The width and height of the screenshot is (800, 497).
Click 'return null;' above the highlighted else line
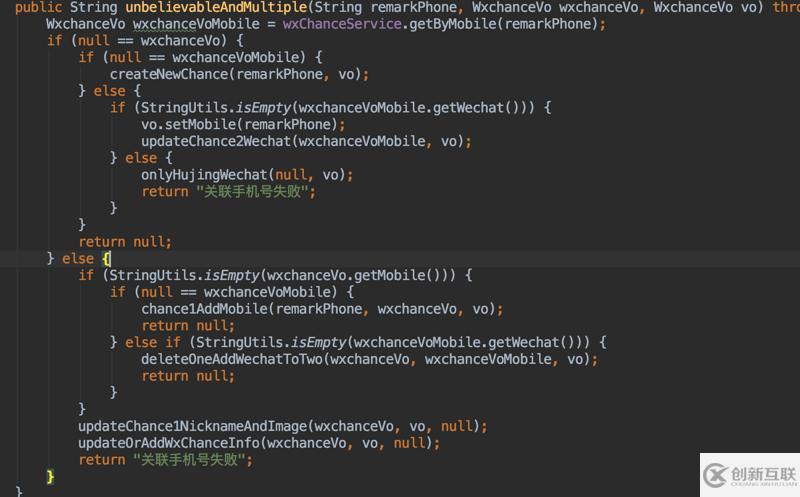[125, 242]
